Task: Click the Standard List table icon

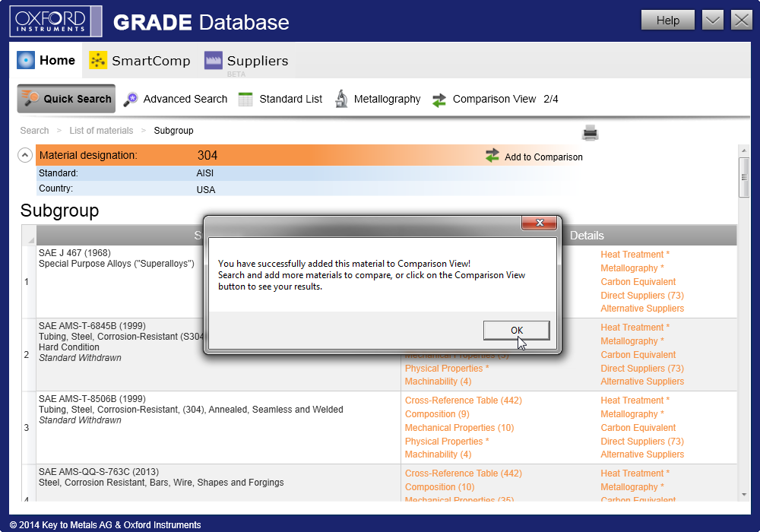Action: [245, 99]
